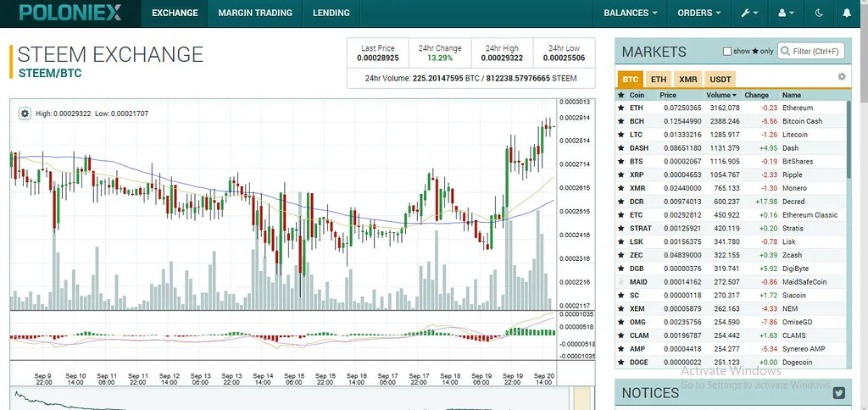The width and height of the screenshot is (868, 410).
Task: Open the XRP Ripple market row
Action: click(x=732, y=175)
